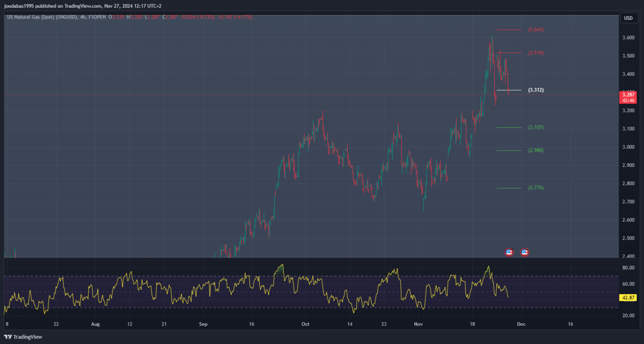Viewport: 644px width, 344px height.
Task: Click the FXOPEN source in chart legend
Action: pyautogui.click(x=97, y=17)
